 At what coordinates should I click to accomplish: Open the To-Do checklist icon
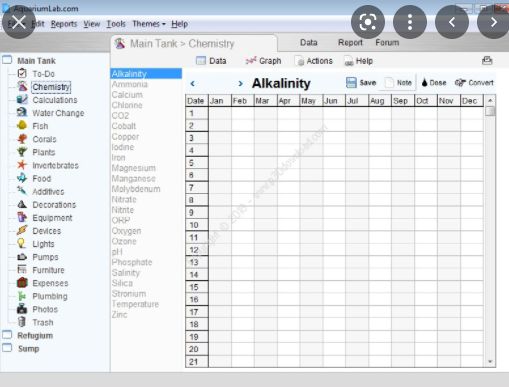coord(22,73)
